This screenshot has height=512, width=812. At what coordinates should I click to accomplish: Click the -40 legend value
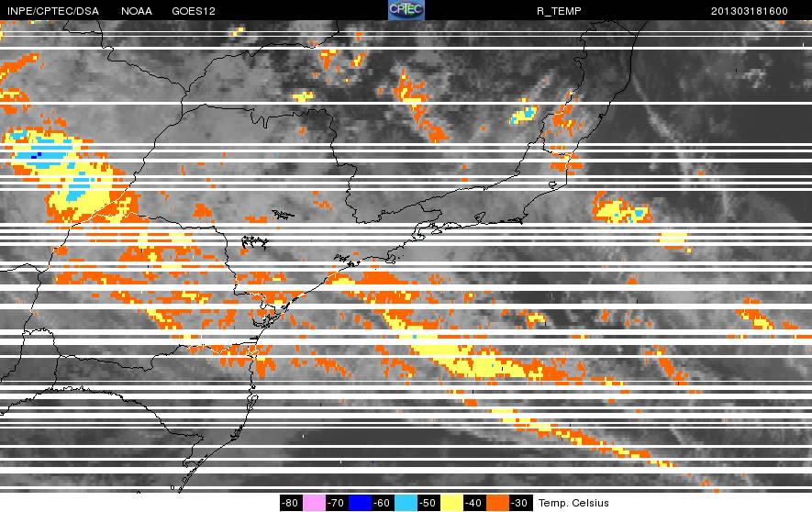pyautogui.click(x=474, y=503)
